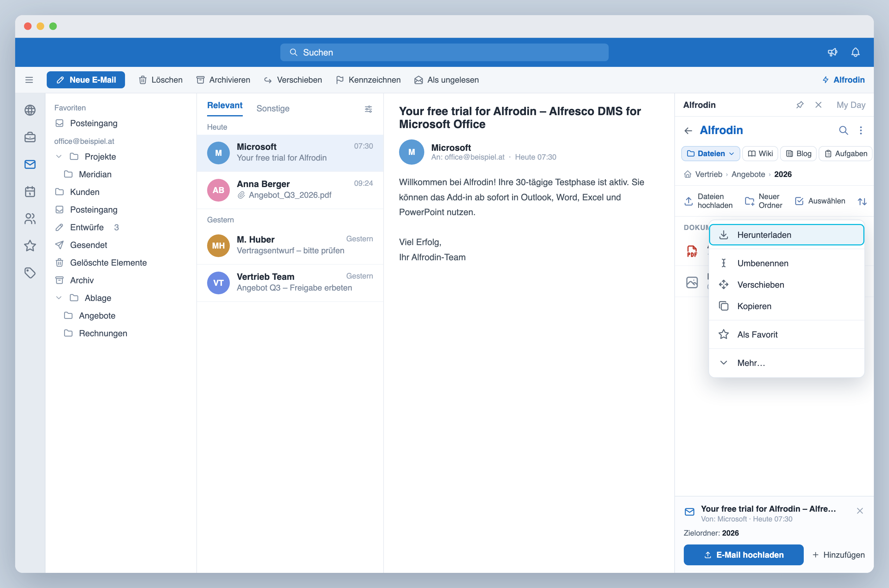The width and height of the screenshot is (889, 588).
Task: Select the Mail icon in left rail
Action: click(x=30, y=164)
